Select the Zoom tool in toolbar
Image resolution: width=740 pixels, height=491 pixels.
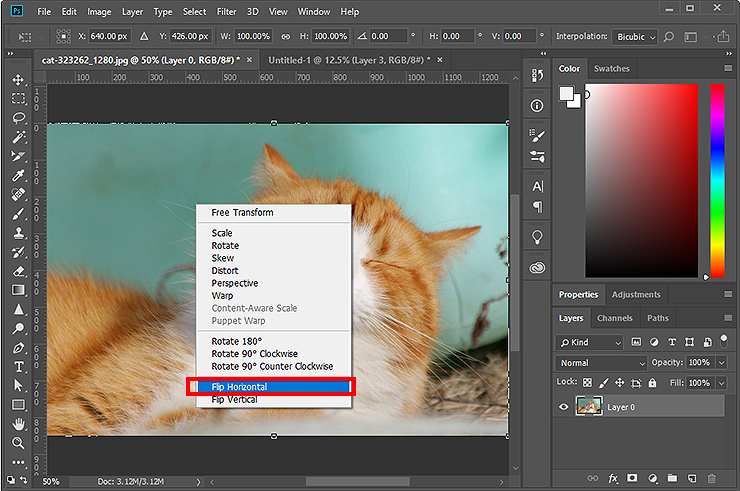point(18,443)
